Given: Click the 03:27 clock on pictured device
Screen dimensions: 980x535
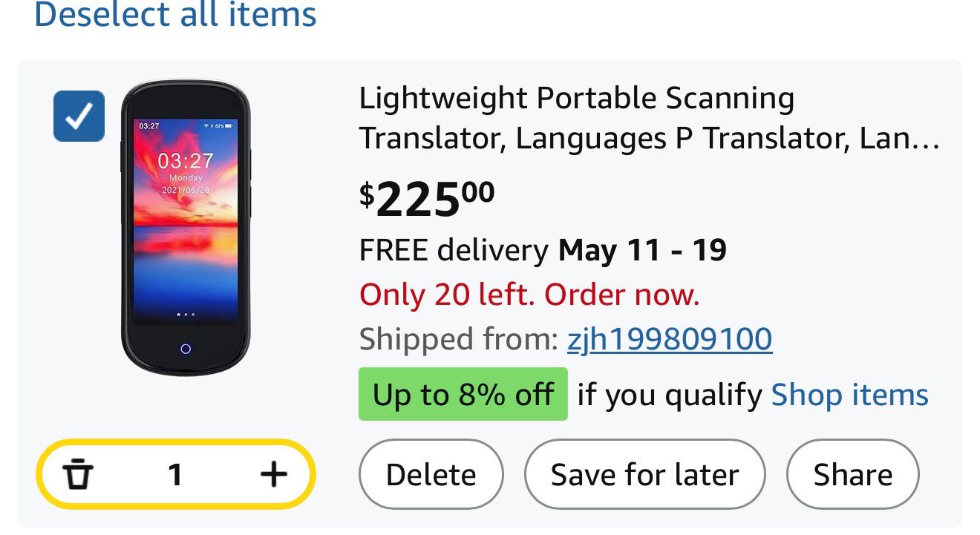Looking at the screenshot, I should (x=185, y=161).
